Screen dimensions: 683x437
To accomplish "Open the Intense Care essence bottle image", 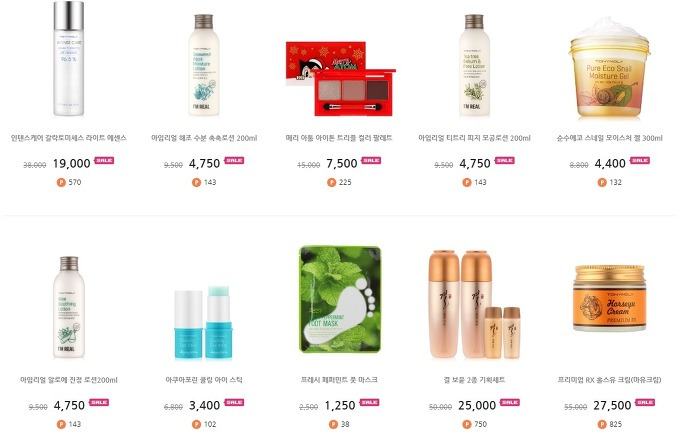I will 69,59.
